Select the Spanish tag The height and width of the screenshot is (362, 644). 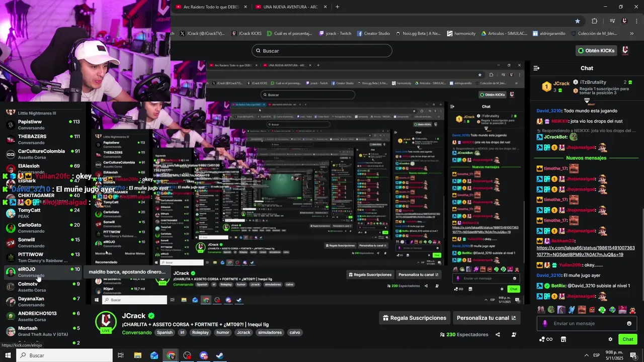[x=165, y=332]
